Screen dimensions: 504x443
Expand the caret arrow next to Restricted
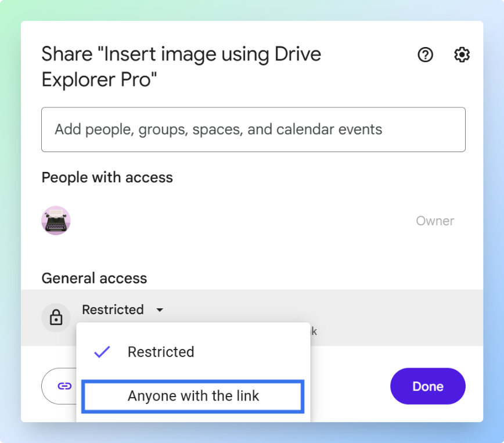(160, 310)
